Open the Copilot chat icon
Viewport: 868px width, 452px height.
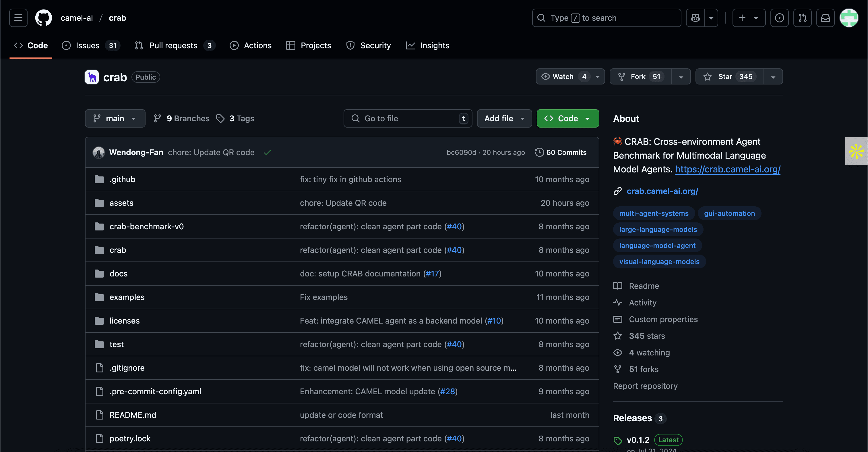(x=695, y=18)
